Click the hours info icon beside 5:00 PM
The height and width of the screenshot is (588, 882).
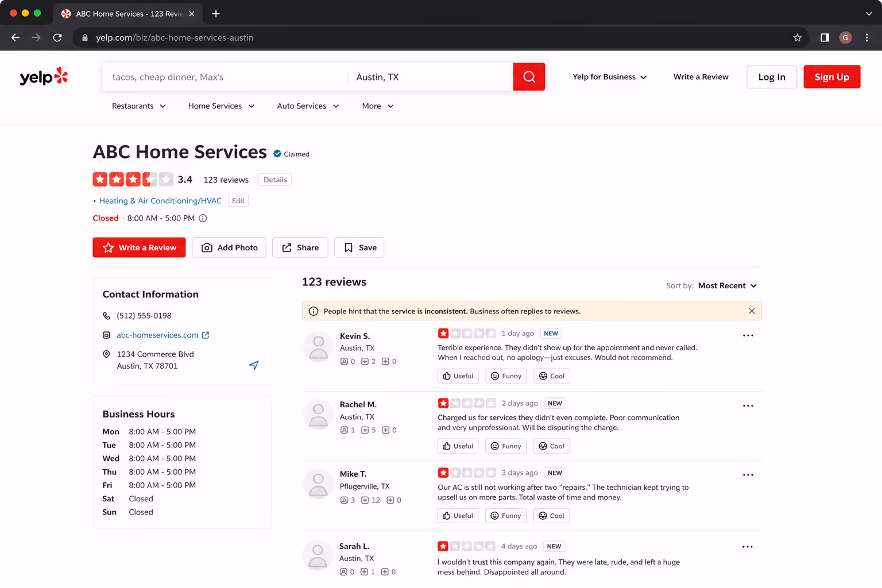click(203, 218)
